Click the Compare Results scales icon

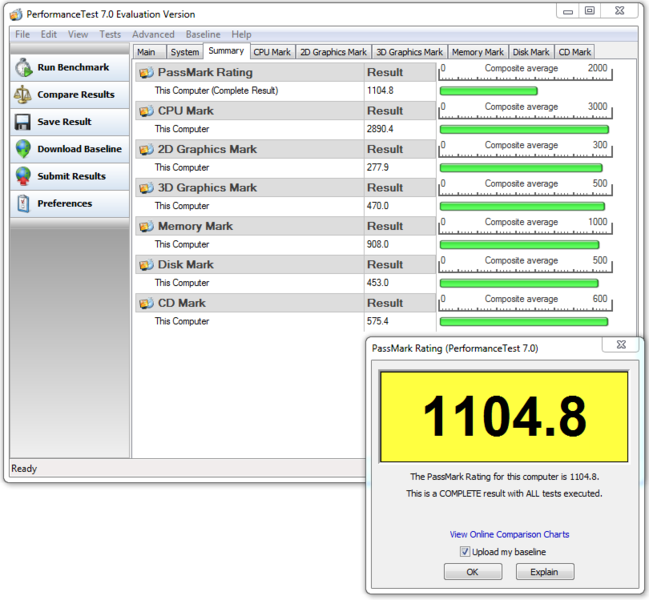point(23,95)
